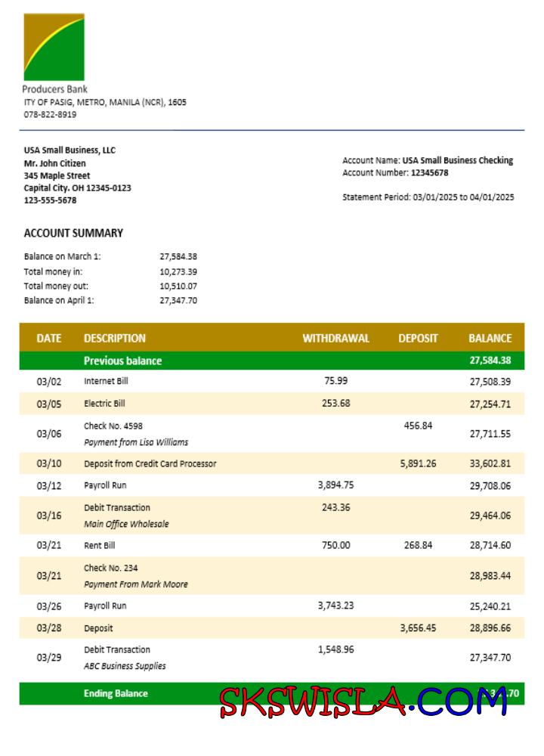The image size is (544, 756).
Task: Click the BALANCE column header
Action: 490,338
